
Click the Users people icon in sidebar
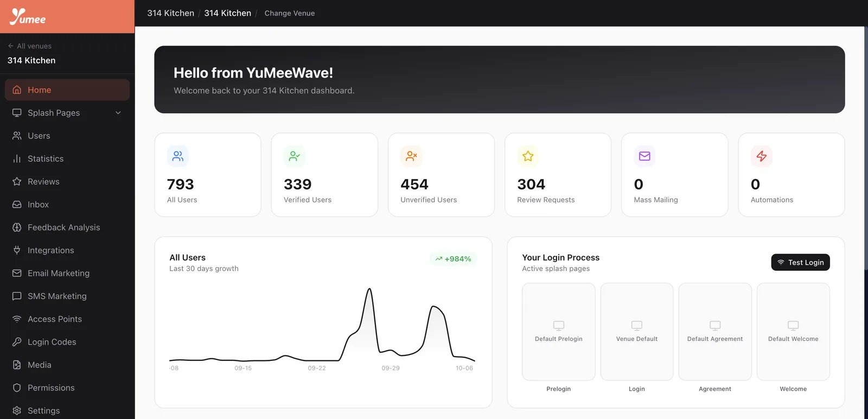click(17, 136)
